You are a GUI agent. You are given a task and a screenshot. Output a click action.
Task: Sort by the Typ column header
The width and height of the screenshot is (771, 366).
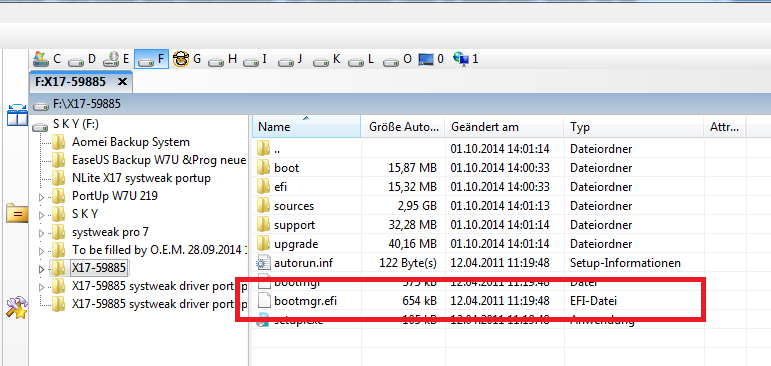point(634,126)
